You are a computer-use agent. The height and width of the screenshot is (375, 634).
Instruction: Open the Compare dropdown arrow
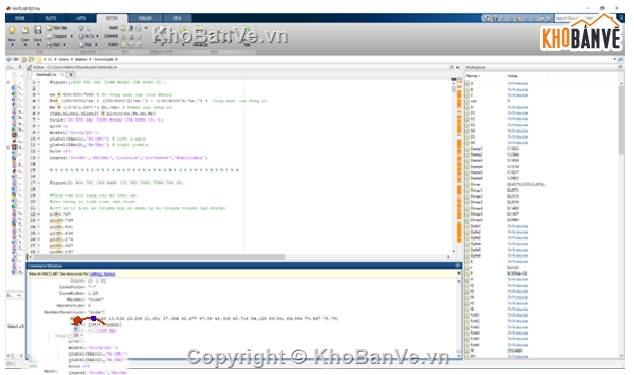pyautogui.click(x=71, y=36)
